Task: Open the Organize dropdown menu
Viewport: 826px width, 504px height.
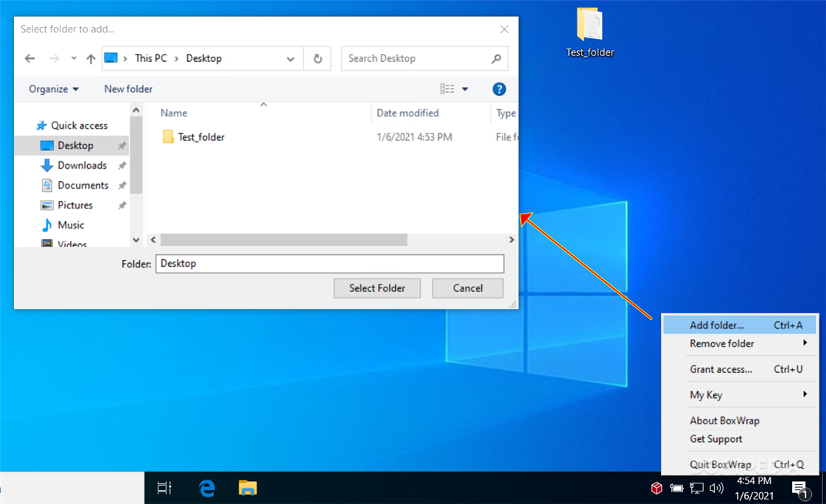Action: (54, 89)
